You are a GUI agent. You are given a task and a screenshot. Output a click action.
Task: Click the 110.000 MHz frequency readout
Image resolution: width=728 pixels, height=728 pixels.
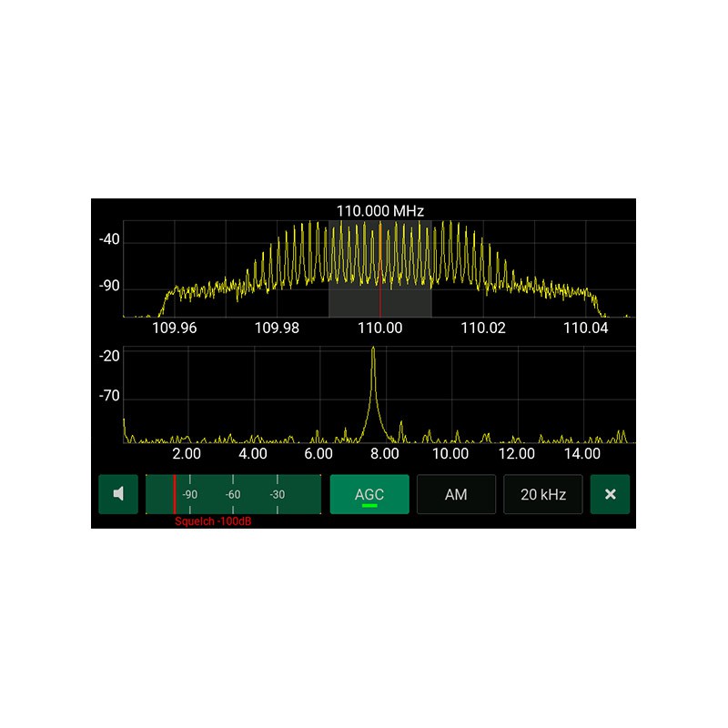380,210
